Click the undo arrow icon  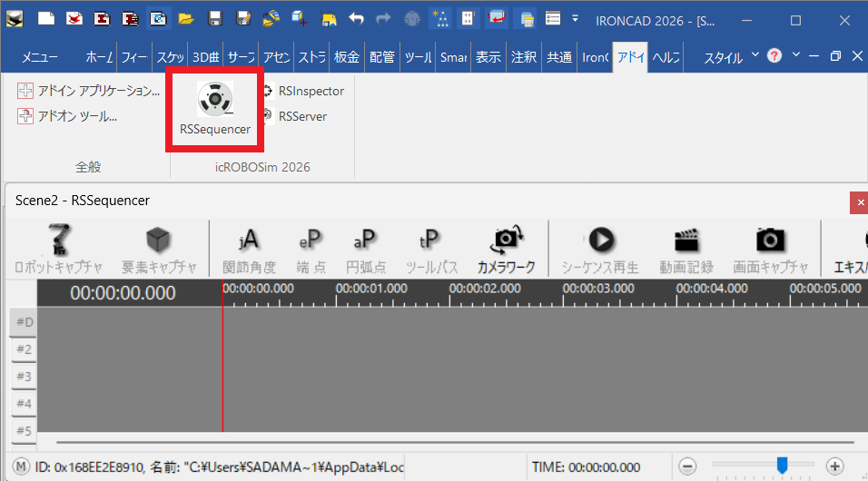356,19
